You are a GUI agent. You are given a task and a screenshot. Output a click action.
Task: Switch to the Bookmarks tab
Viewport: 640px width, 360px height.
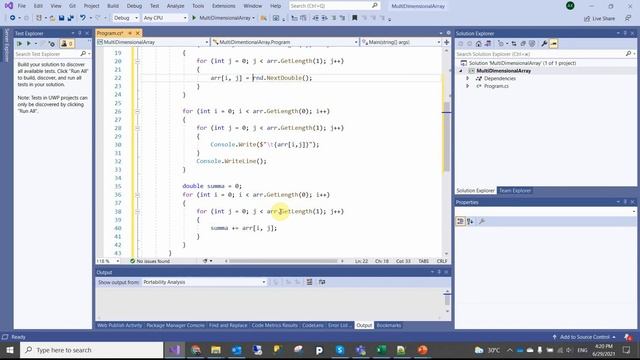coord(389,325)
